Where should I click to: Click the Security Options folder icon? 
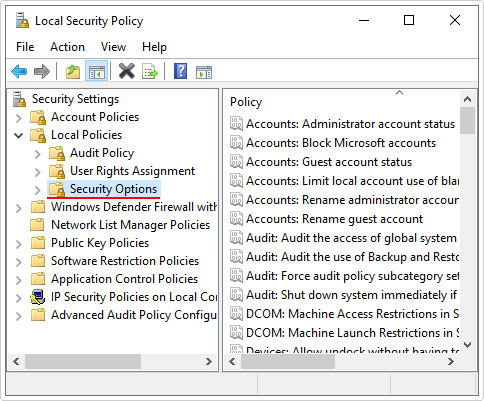pos(57,189)
